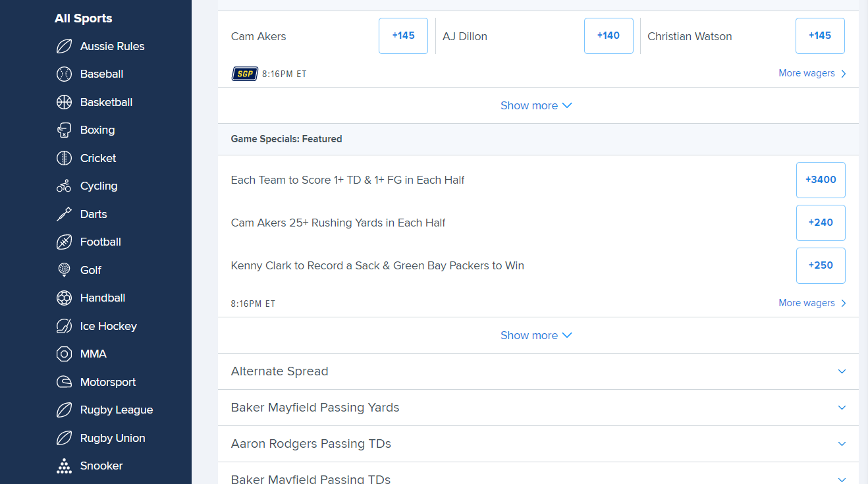This screenshot has width=868, height=484.
Task: Click the Cam Akers player name
Action: click(x=259, y=37)
